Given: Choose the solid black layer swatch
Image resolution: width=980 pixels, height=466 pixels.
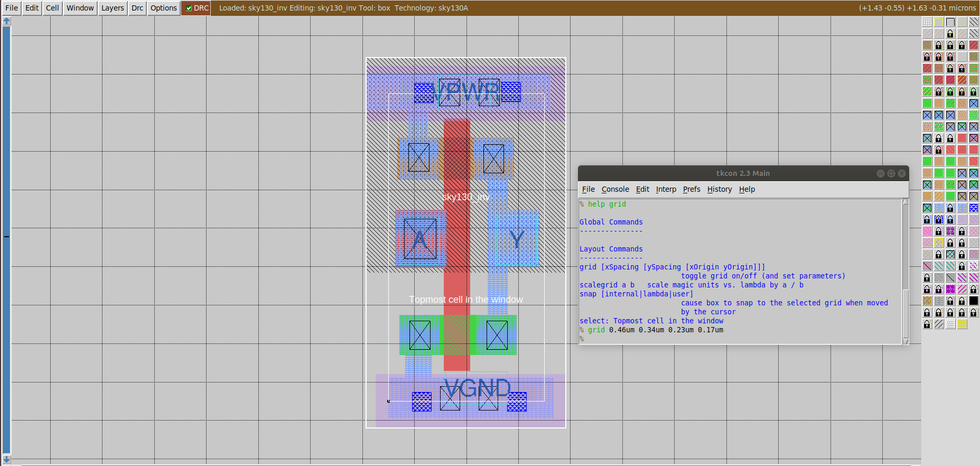Looking at the screenshot, I should tap(974, 301).
